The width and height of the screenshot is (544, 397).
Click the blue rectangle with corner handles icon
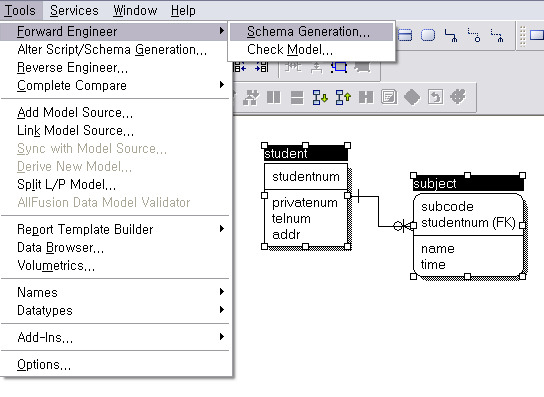click(x=339, y=66)
